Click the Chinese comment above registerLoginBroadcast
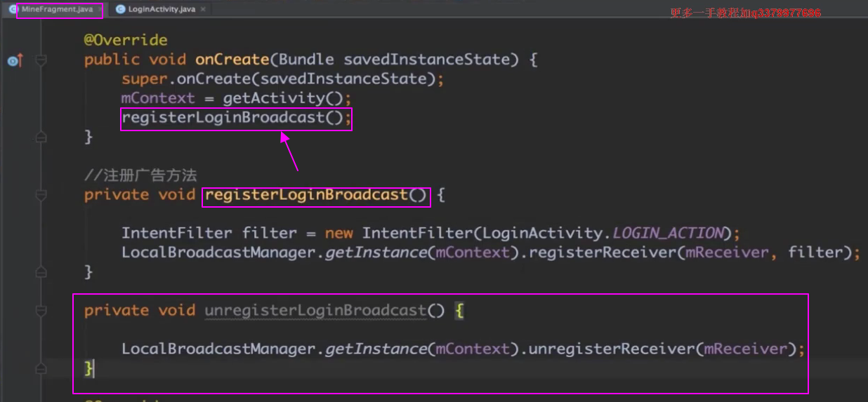 (x=140, y=175)
